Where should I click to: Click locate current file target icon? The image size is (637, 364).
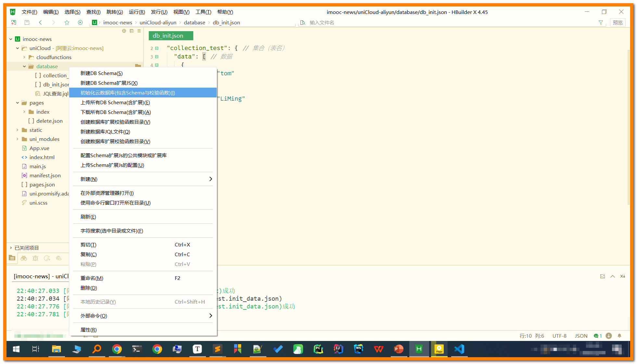124,31
